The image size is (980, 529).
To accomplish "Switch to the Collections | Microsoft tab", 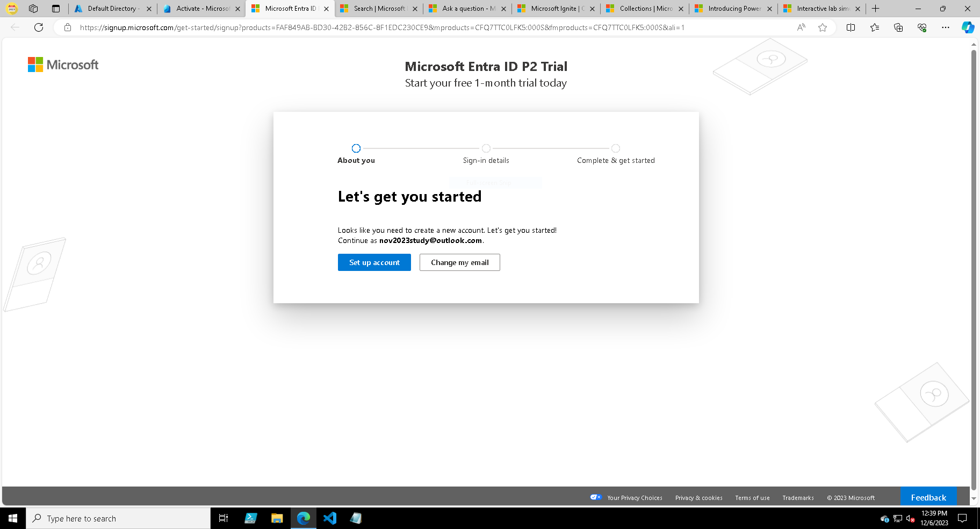I will (645, 9).
